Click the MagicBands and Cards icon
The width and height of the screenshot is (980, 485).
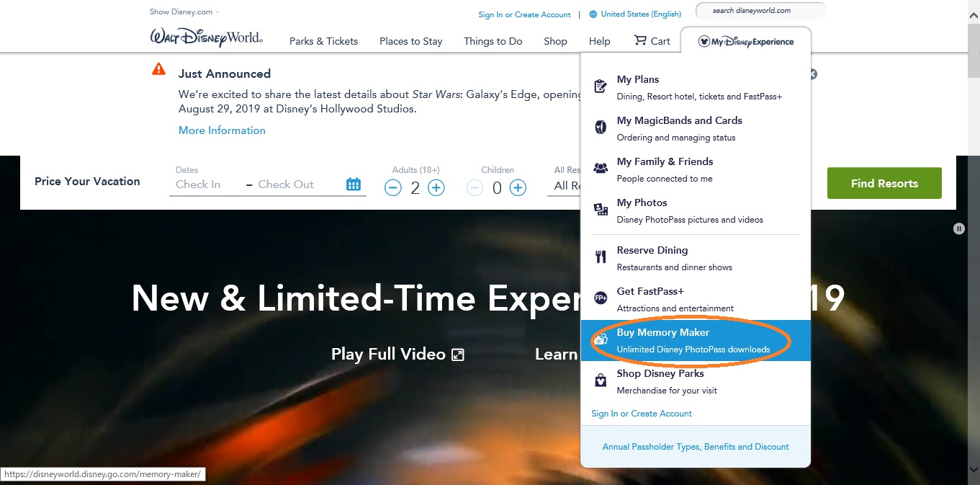600,128
